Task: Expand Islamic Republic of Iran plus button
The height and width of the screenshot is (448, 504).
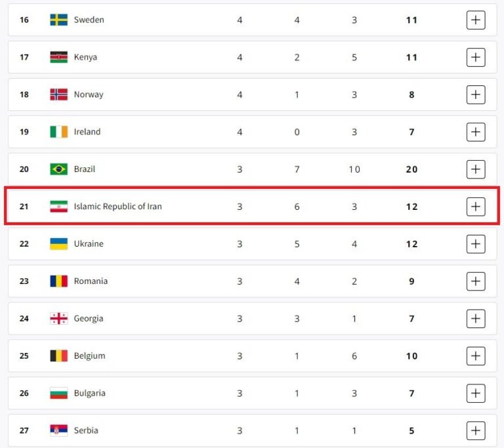Action: 476,207
